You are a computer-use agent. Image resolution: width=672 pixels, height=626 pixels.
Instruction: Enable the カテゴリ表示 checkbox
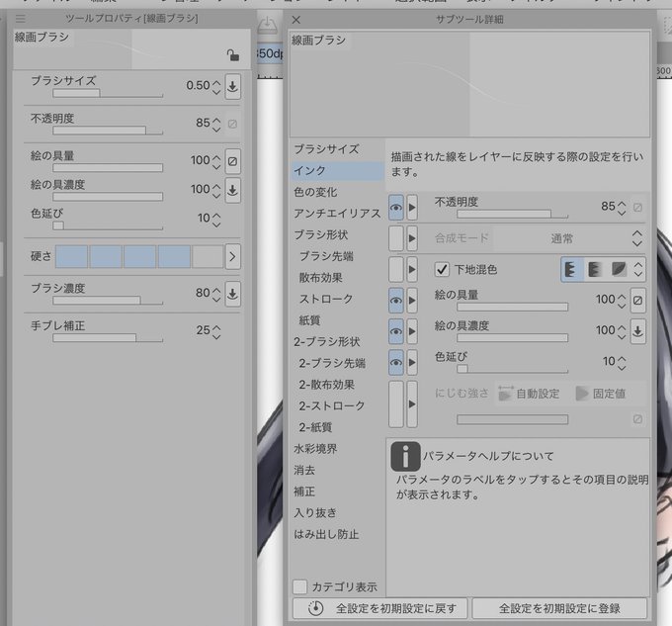pyautogui.click(x=299, y=586)
